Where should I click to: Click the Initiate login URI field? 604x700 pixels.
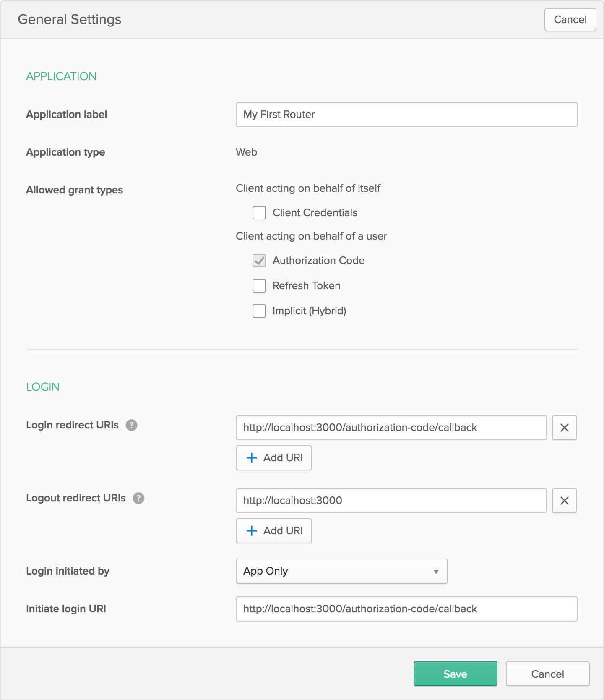pos(406,609)
